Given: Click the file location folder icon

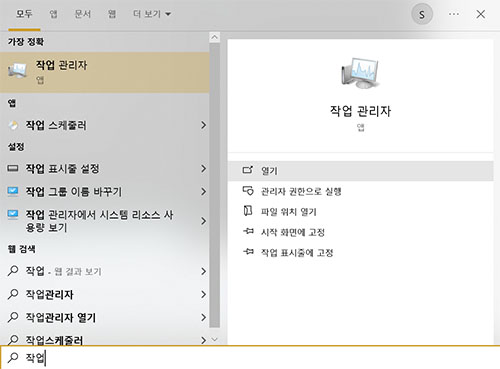Looking at the screenshot, I should pyautogui.click(x=248, y=211).
